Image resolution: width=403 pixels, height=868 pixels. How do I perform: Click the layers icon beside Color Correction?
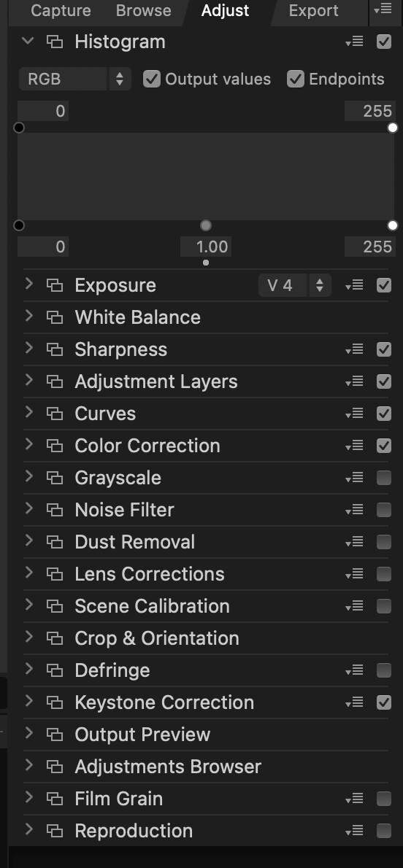click(x=54, y=446)
